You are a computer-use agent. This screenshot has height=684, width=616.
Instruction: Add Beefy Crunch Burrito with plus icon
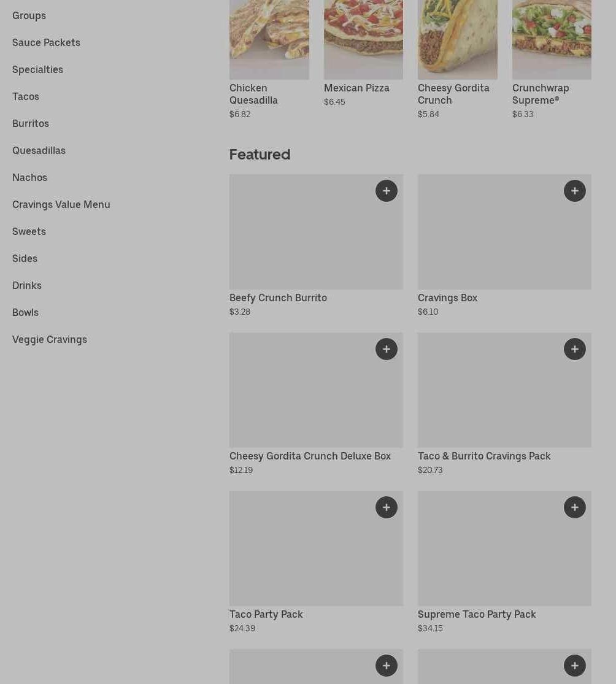(x=386, y=191)
